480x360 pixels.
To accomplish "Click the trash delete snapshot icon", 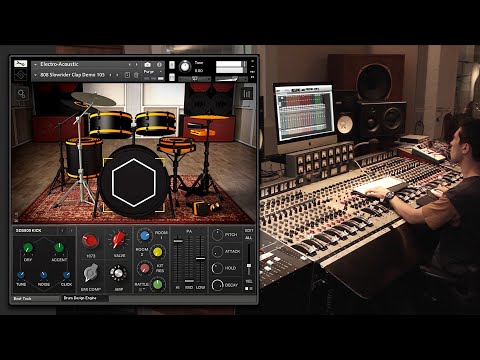I will (136, 75).
